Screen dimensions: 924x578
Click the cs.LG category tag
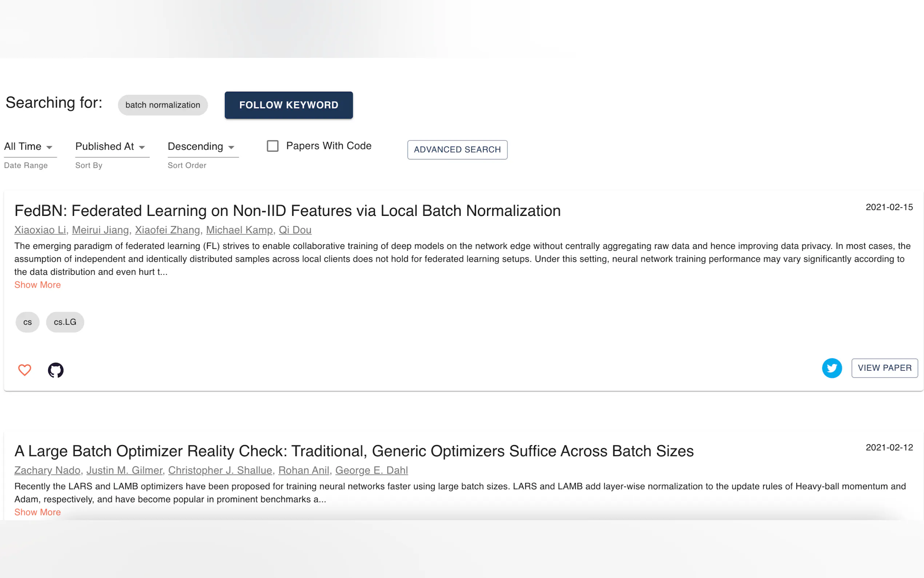tap(65, 322)
